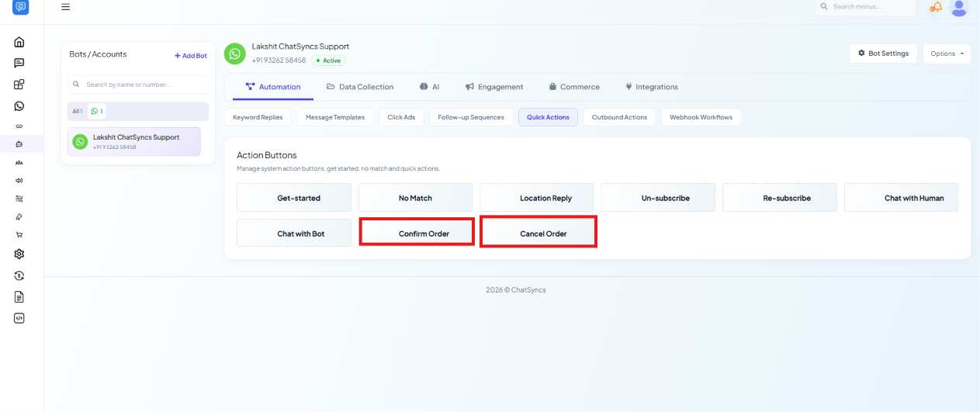Switch to the AI tab
The width and height of the screenshot is (980, 412).
point(430,87)
